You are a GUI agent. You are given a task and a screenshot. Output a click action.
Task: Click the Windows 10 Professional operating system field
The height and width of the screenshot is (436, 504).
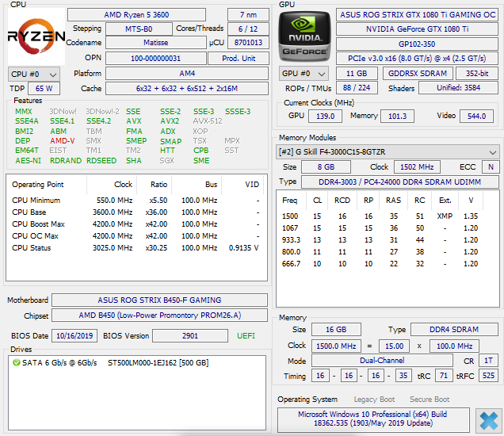coord(372,420)
